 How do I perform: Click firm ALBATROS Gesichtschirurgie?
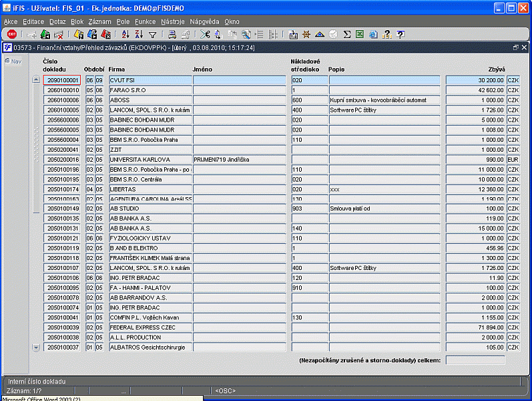pos(150,348)
